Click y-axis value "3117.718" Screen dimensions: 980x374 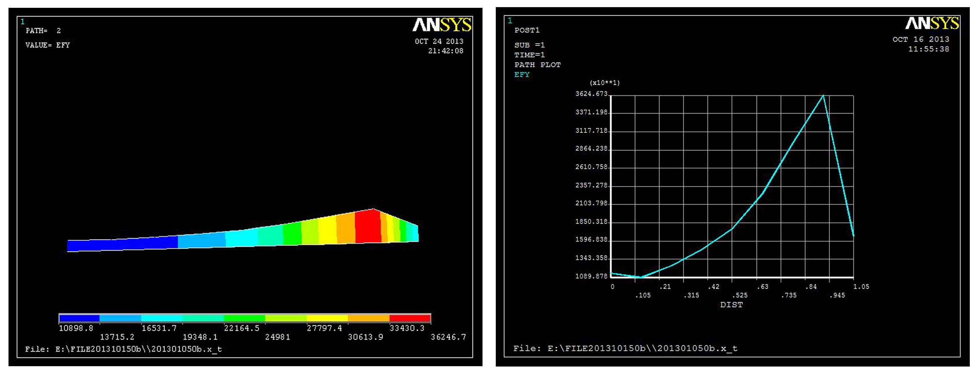(x=592, y=130)
